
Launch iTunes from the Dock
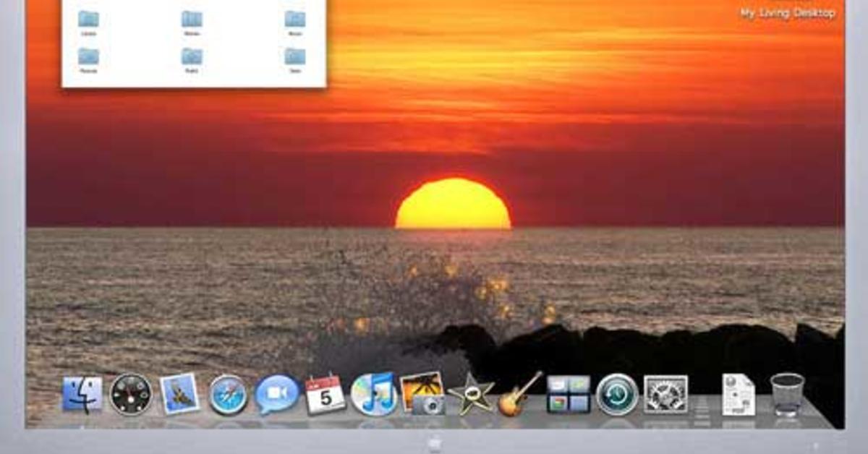tap(374, 394)
